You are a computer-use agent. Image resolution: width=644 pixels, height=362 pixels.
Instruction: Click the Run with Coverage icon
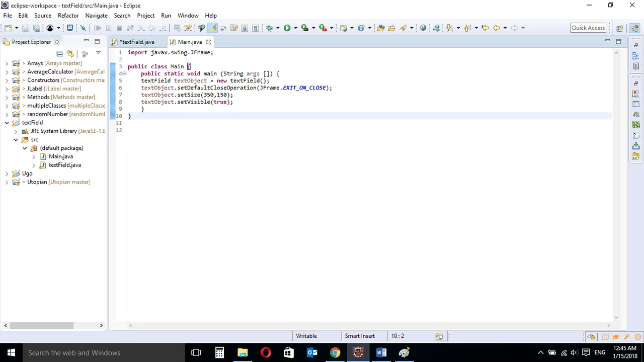coord(304,28)
